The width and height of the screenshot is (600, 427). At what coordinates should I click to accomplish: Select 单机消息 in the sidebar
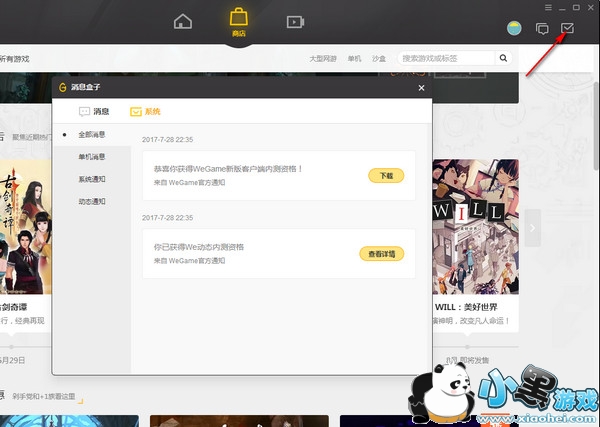(x=92, y=156)
